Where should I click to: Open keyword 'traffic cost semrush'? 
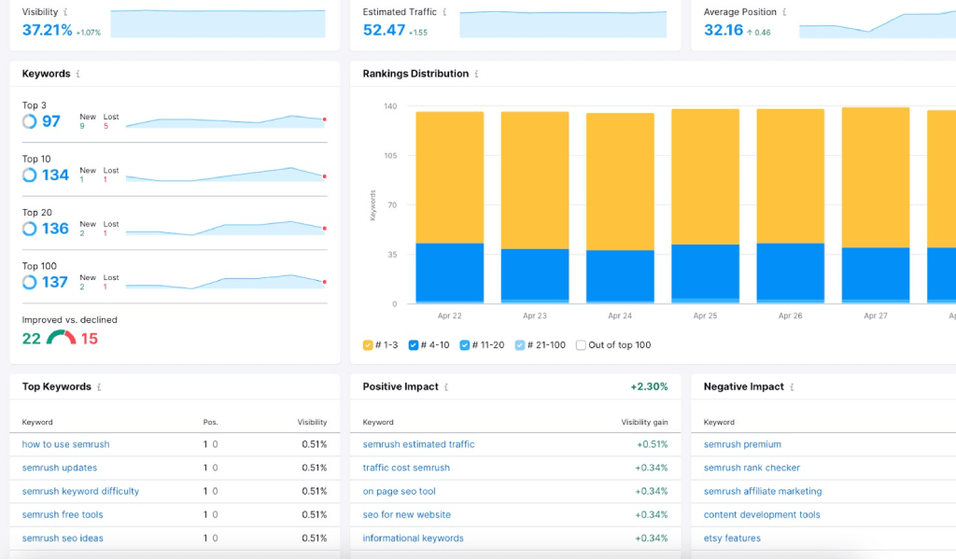406,468
